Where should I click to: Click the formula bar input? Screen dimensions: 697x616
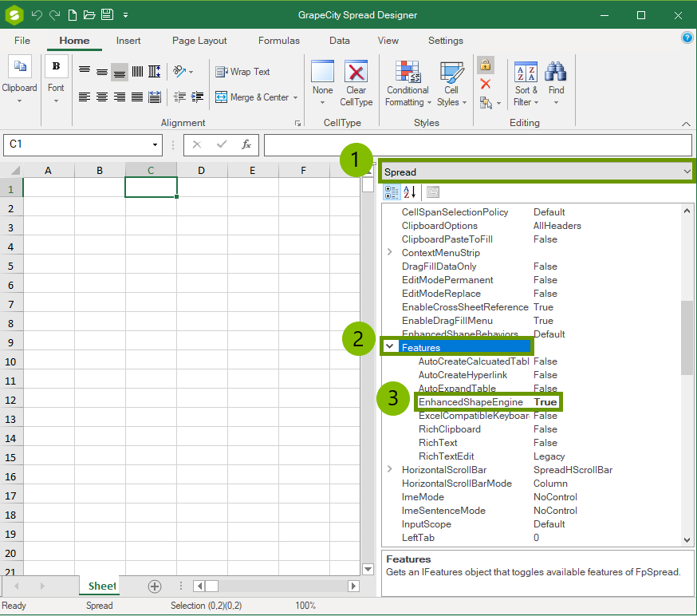(x=478, y=145)
